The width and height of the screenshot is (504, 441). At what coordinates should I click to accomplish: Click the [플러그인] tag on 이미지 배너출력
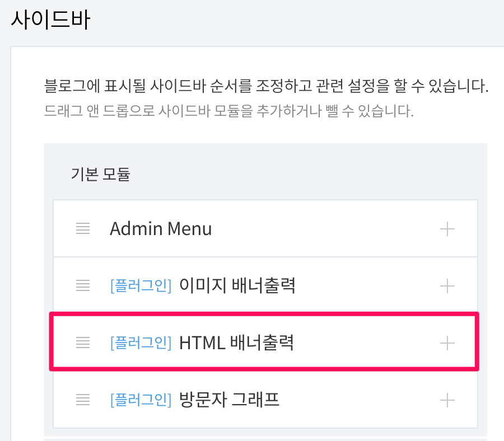[x=141, y=285]
